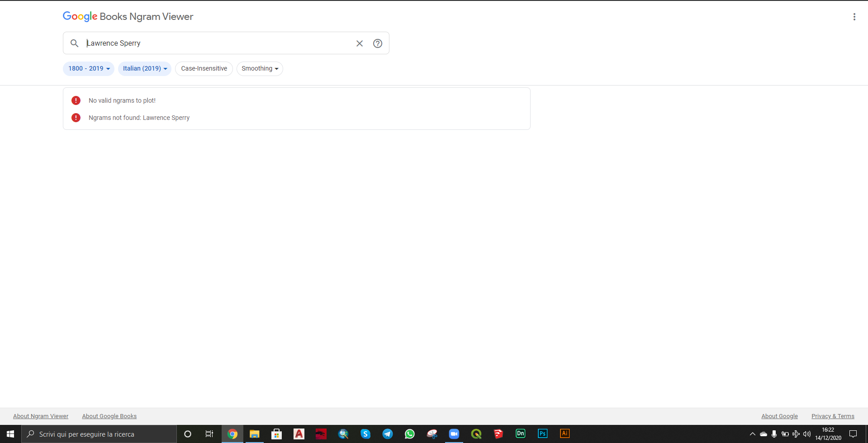The height and width of the screenshot is (443, 868).
Task: Open Snipping Tool from taskbar
Action: [432, 434]
